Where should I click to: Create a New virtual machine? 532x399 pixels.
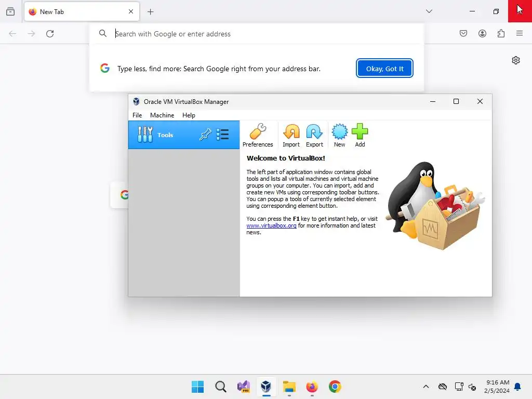click(x=340, y=135)
